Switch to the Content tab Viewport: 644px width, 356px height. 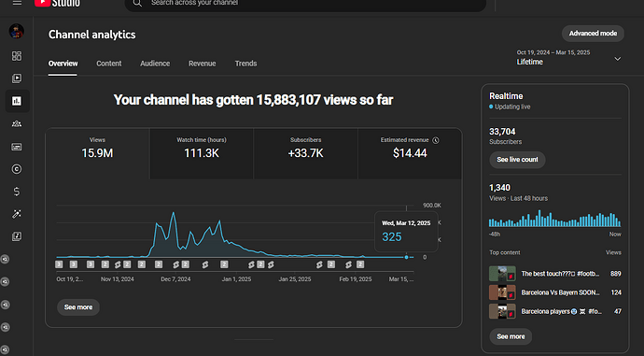(109, 64)
